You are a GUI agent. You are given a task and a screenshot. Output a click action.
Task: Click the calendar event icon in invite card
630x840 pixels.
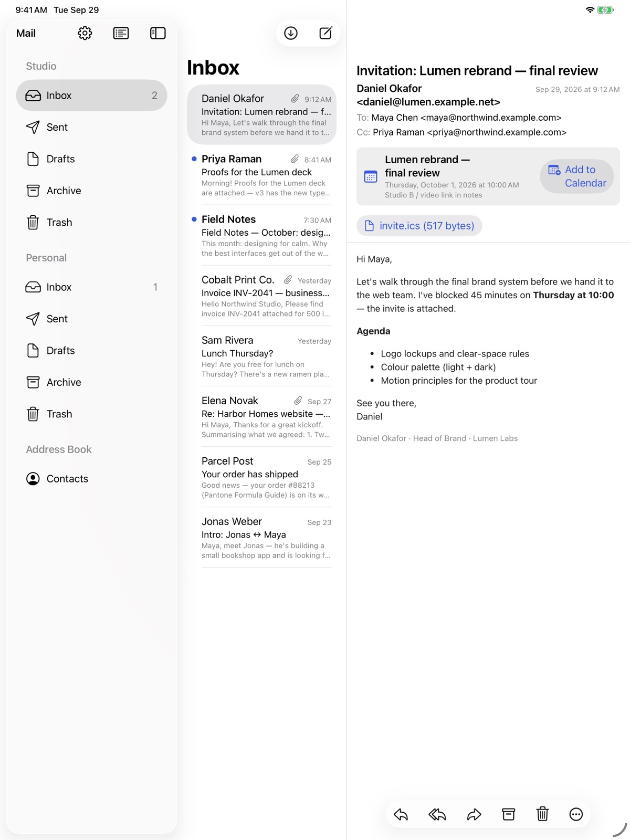tap(371, 176)
